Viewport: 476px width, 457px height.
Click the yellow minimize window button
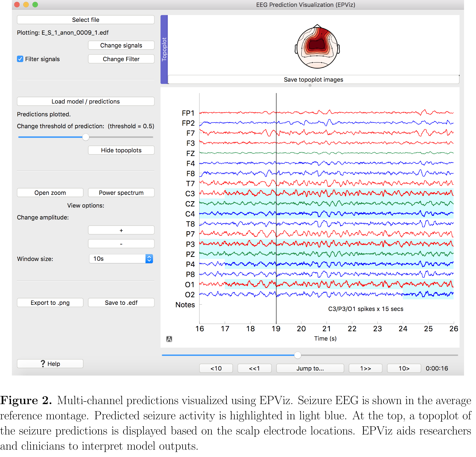(26, 5)
